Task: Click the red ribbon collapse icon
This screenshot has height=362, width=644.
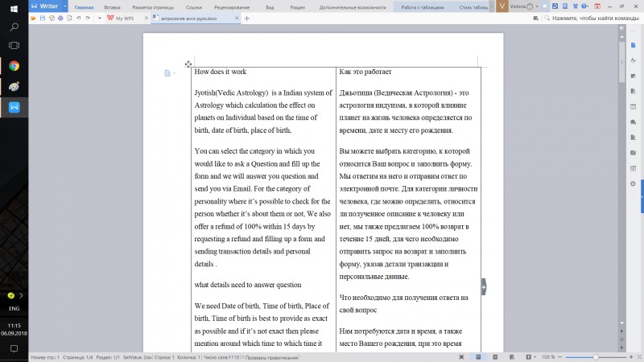Action: [x=597, y=6]
